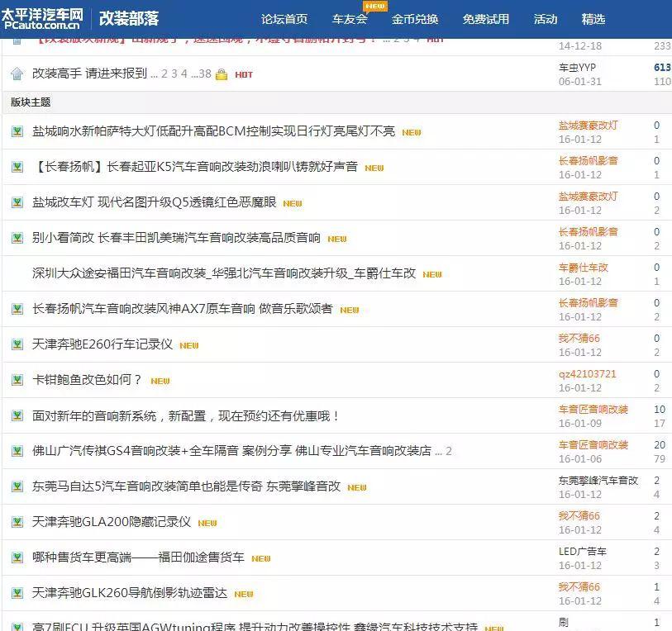672x631 pixels.
Task: Open author qz42103721 profile
Action: coord(587,374)
